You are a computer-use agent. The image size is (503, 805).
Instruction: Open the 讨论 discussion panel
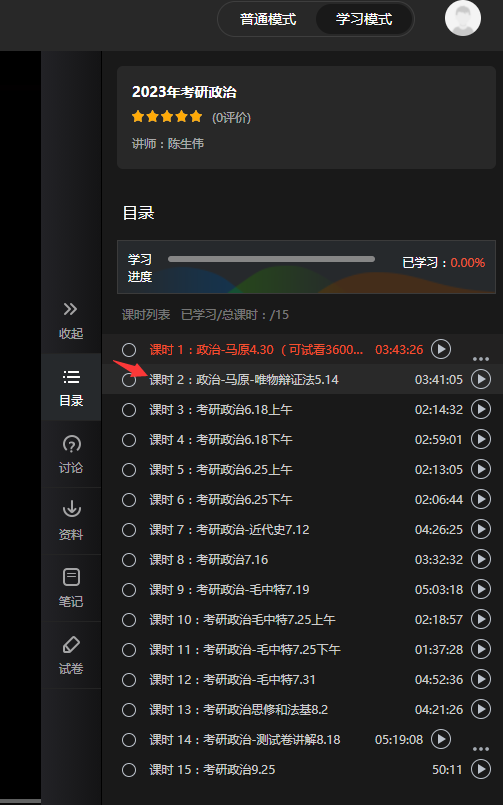pyautogui.click(x=71, y=454)
